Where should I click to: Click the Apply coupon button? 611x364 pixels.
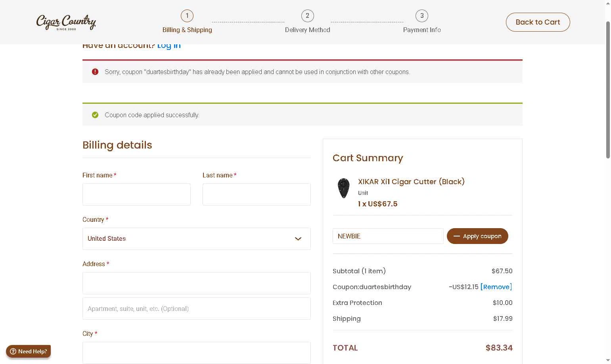[x=477, y=236]
